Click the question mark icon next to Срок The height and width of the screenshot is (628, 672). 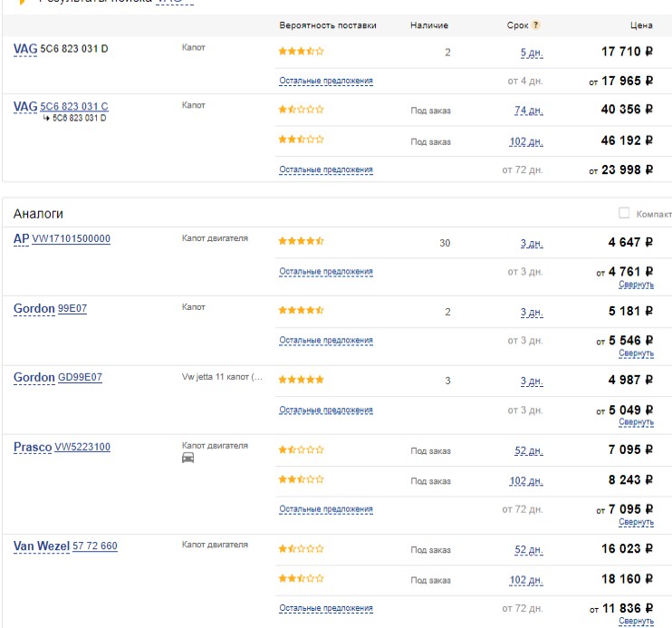[x=535, y=24]
